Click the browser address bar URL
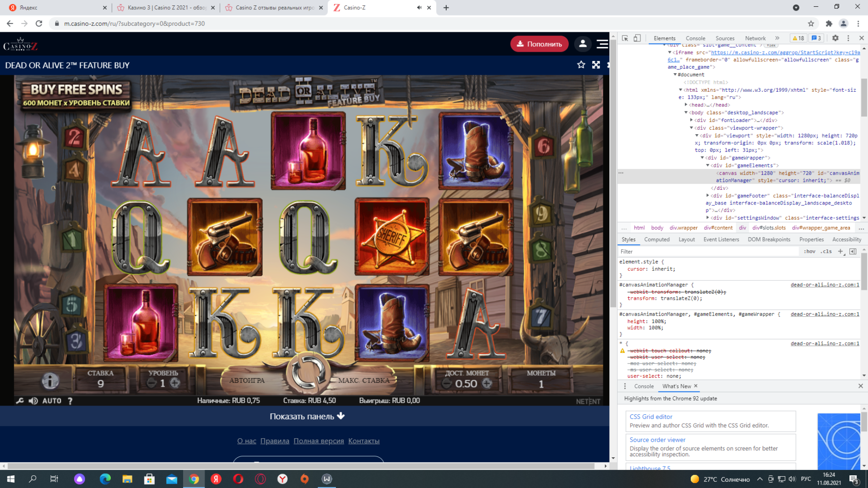The image size is (868, 488). (x=134, y=23)
